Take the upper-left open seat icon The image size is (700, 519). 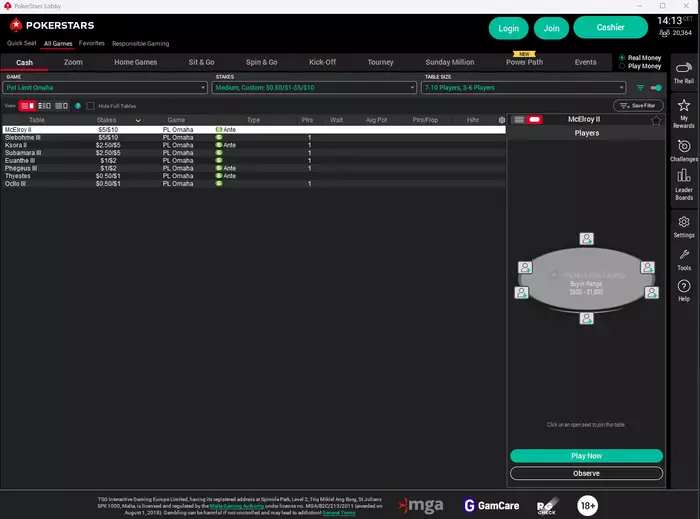(x=525, y=267)
